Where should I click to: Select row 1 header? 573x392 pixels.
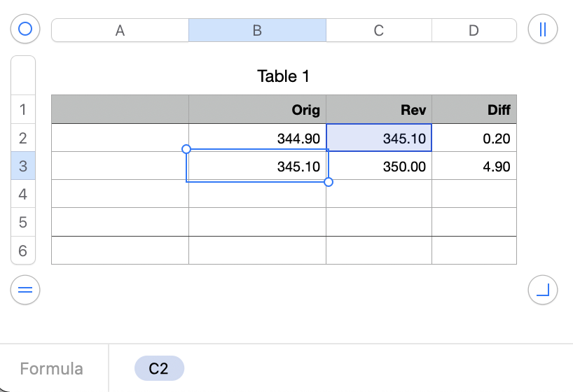point(23,109)
